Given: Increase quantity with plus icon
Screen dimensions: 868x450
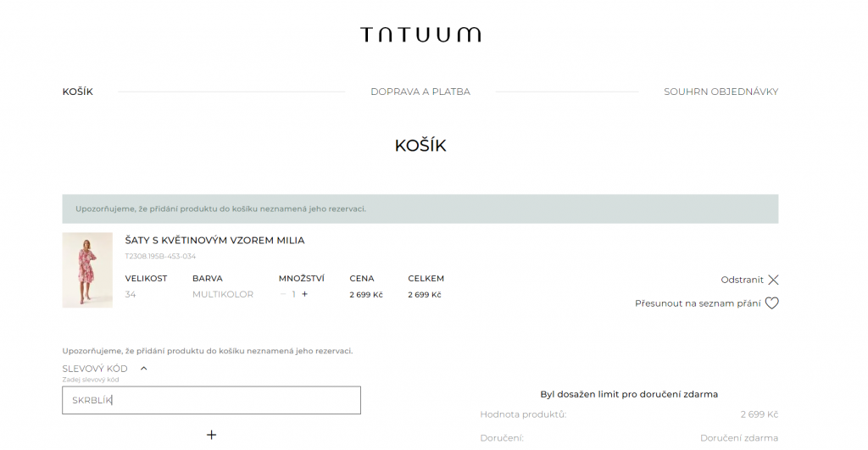Looking at the screenshot, I should click(304, 294).
